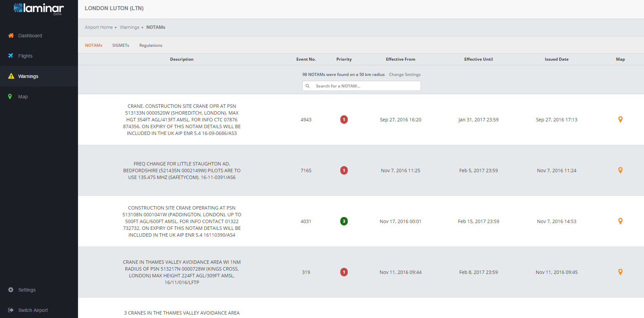Go to Airport Home breadcrumb
This screenshot has width=644, height=318.
click(99, 27)
